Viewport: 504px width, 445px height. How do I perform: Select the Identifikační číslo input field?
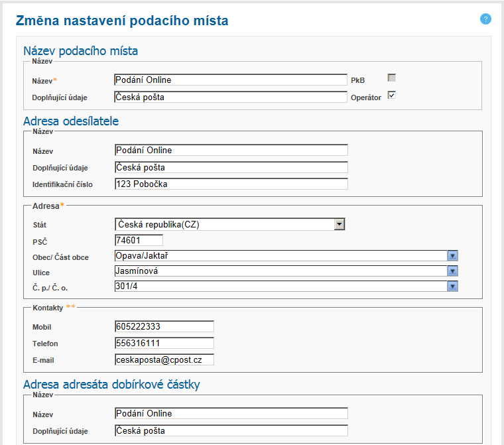(x=230, y=184)
